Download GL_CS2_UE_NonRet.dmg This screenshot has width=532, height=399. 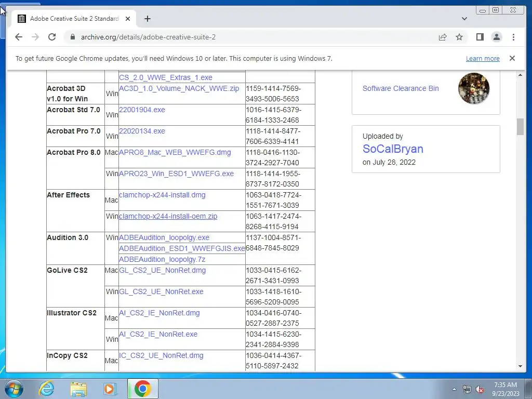(x=162, y=270)
